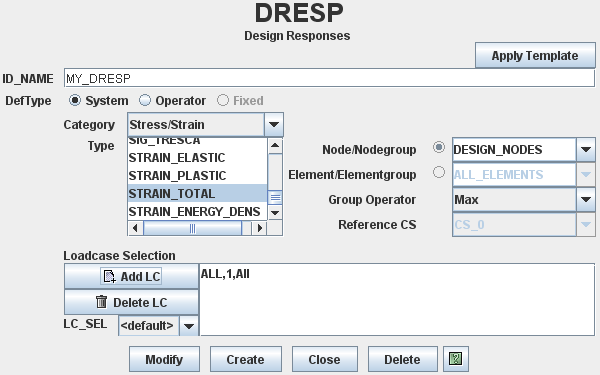Select STRAIN_ELASTIC in the Type list
This screenshot has height=375, width=600.
(x=197, y=158)
